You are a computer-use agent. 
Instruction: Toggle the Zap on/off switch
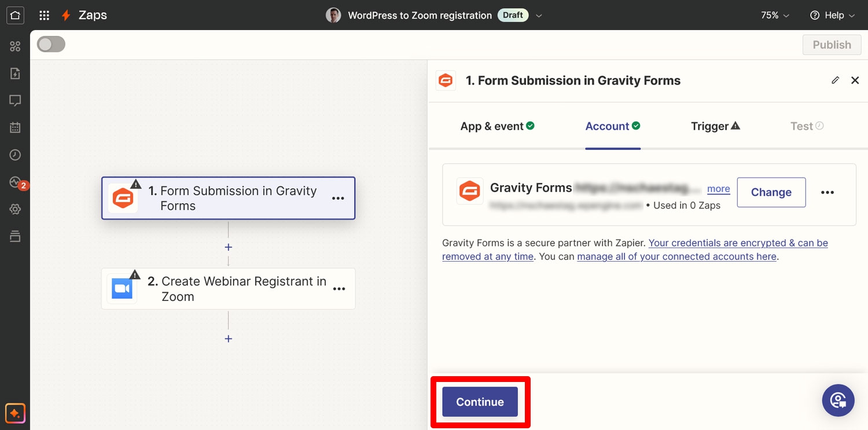51,45
